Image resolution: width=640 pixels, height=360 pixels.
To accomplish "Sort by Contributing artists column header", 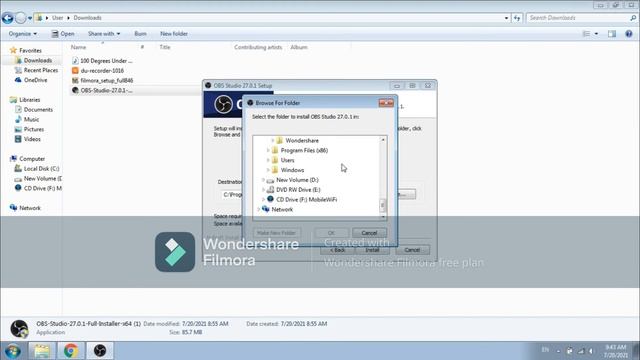I will coord(258,47).
